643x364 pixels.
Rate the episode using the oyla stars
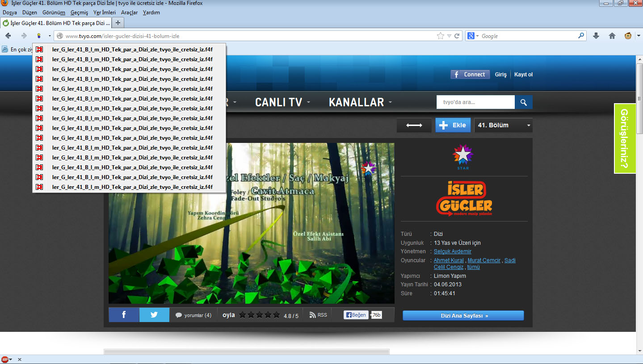[x=260, y=315]
